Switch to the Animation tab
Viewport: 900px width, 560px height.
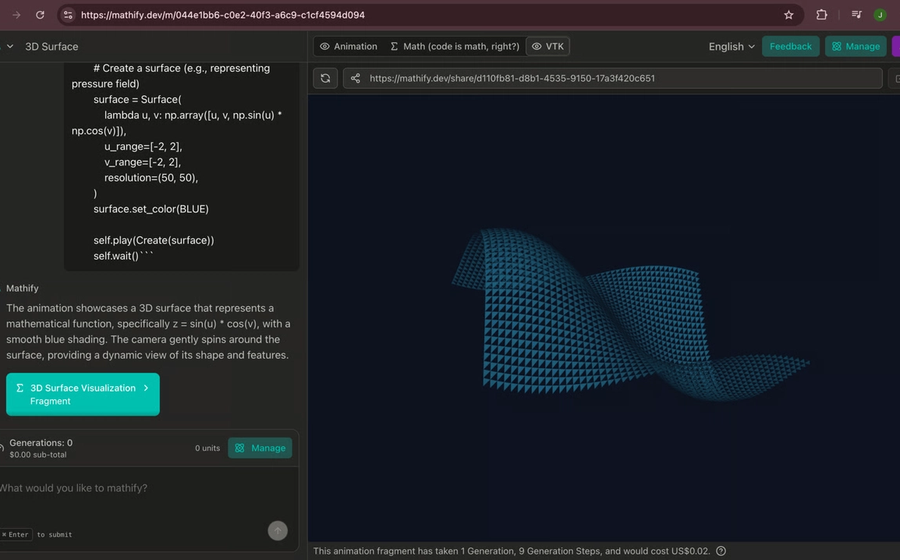click(x=349, y=46)
